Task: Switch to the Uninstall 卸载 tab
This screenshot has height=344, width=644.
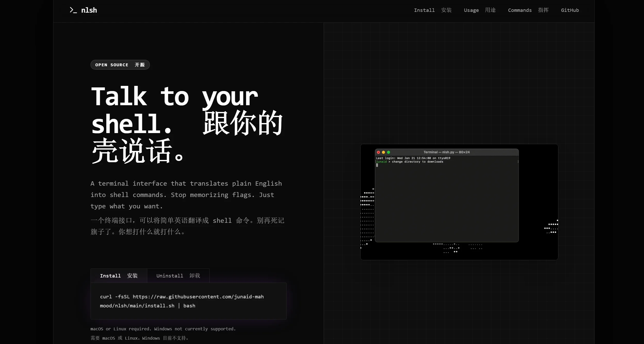Action: (x=178, y=275)
